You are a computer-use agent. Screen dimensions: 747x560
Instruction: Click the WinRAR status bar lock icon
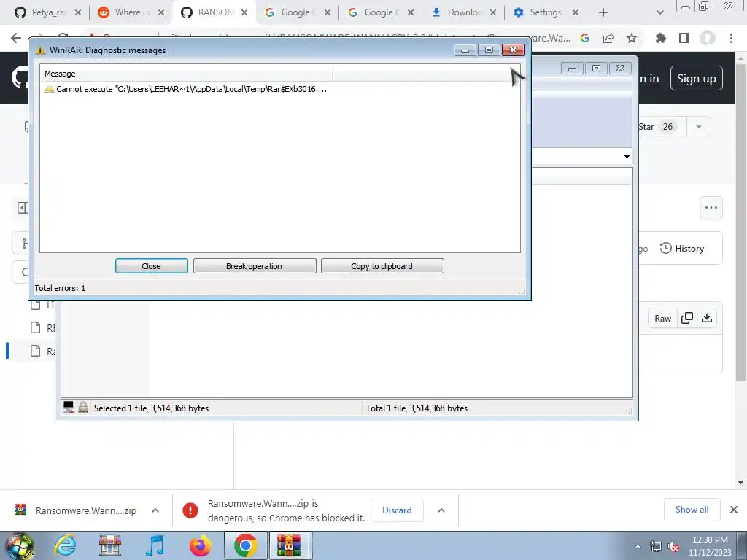83,407
